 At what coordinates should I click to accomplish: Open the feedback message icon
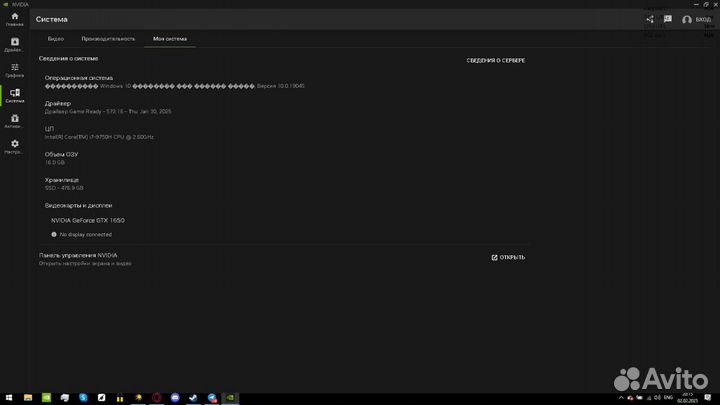pos(667,19)
